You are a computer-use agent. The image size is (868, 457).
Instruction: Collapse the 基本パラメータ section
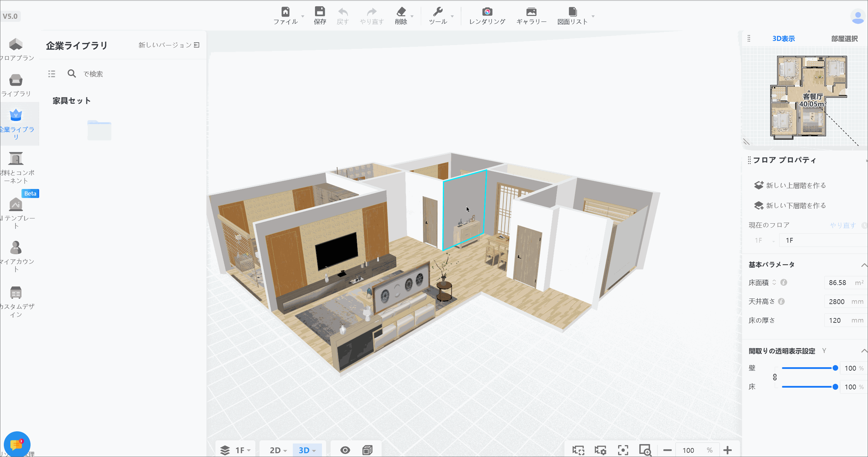point(864,265)
